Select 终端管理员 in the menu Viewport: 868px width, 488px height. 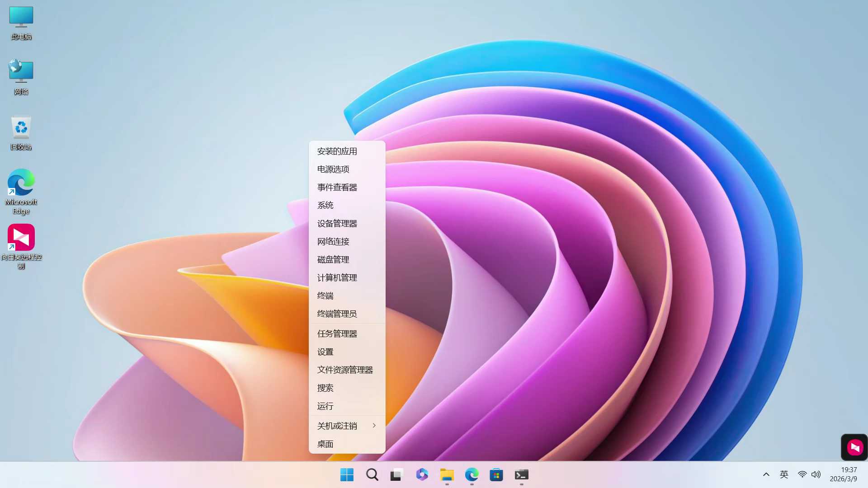[337, 314]
